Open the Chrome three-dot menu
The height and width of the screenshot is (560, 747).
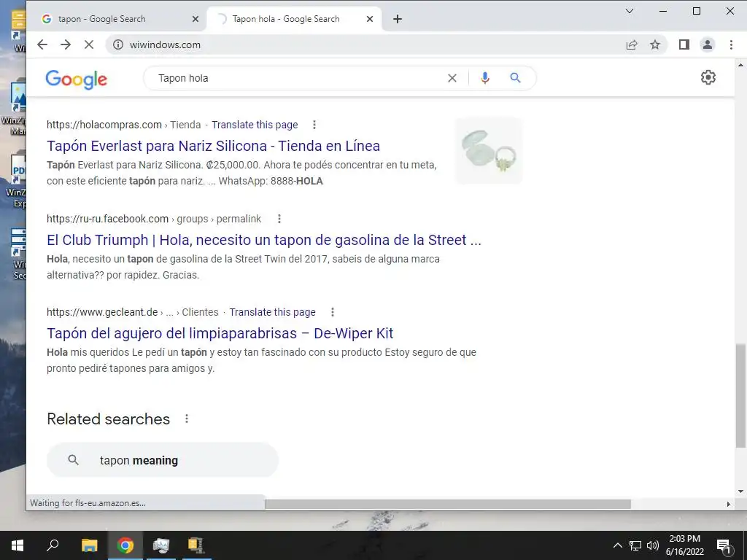731,44
